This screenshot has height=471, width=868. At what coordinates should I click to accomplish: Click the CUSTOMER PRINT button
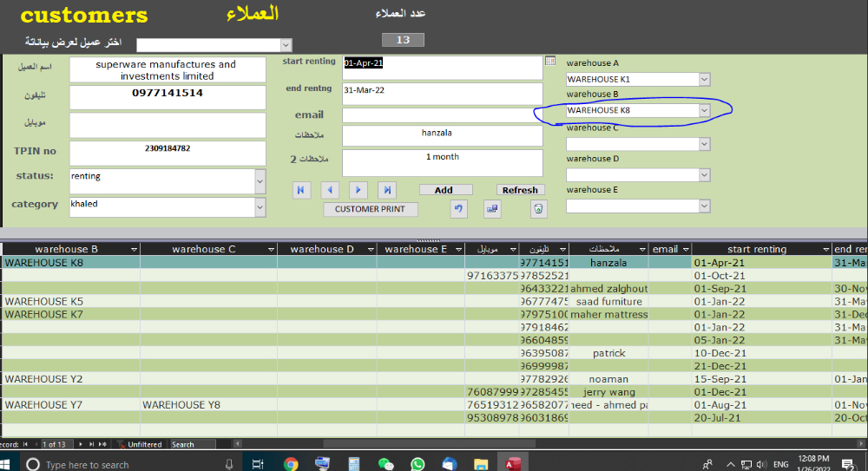tap(370, 209)
